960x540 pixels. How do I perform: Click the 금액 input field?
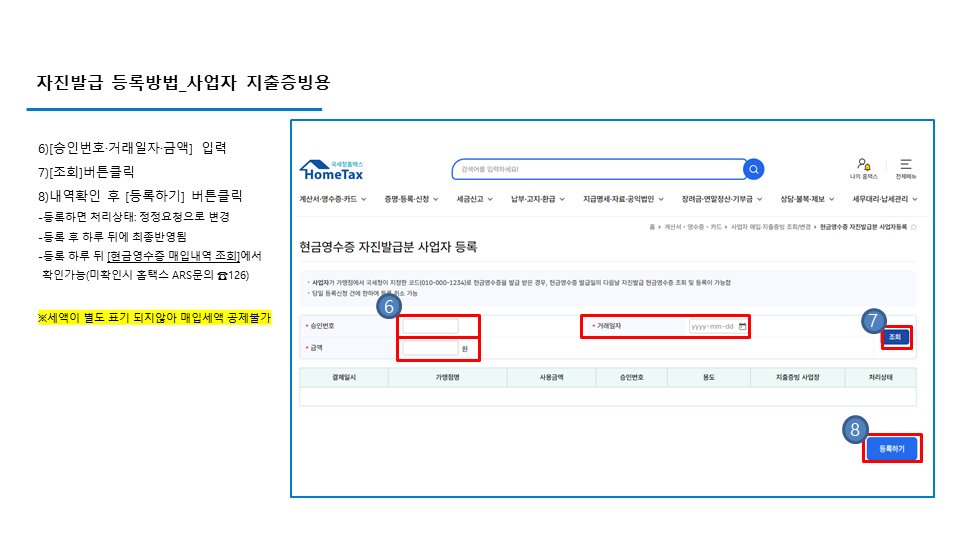[429, 348]
